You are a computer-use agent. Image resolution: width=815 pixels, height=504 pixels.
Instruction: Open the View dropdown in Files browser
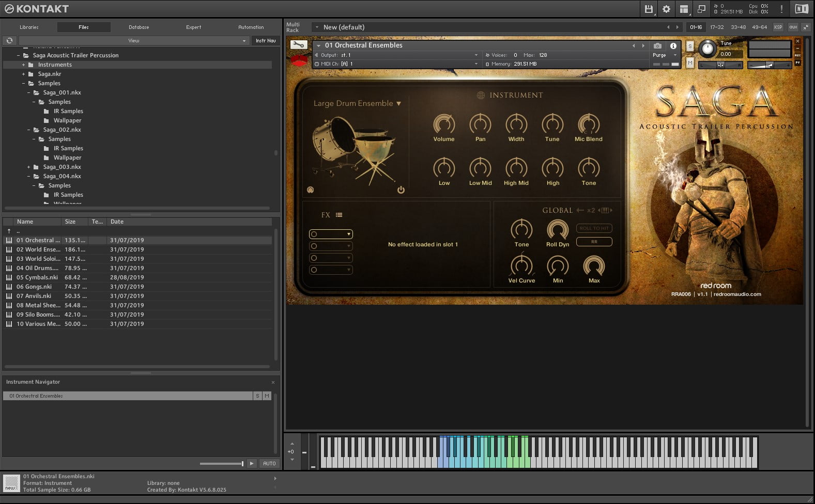click(x=134, y=40)
